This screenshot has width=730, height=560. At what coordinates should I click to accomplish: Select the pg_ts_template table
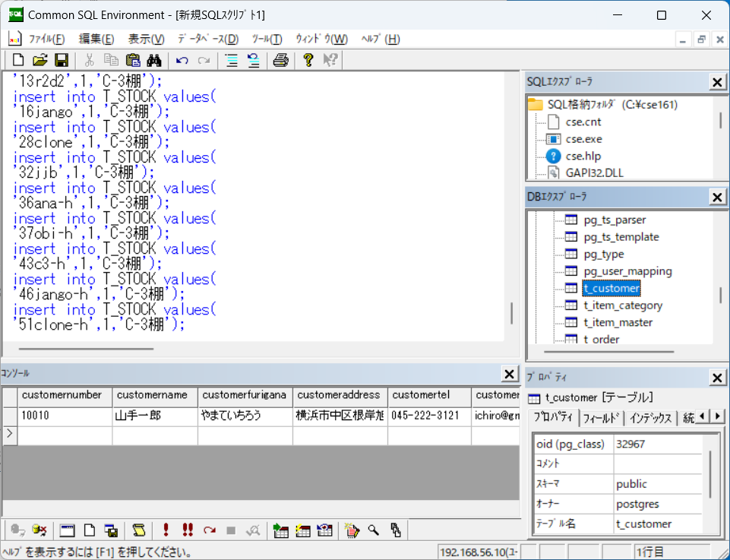pos(621,237)
